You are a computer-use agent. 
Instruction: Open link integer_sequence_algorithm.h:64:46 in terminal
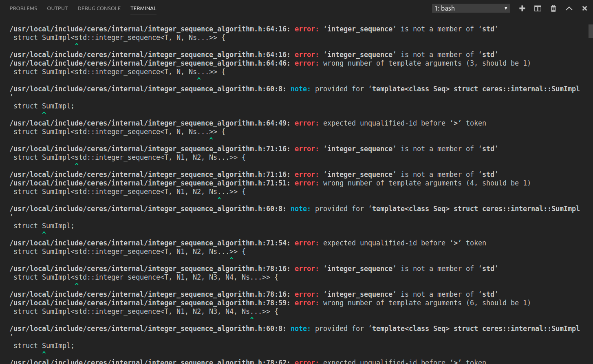tap(150, 63)
